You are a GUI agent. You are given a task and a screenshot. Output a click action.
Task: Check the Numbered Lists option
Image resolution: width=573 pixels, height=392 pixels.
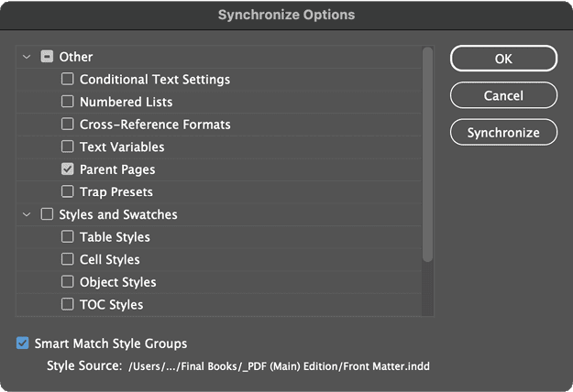68,102
